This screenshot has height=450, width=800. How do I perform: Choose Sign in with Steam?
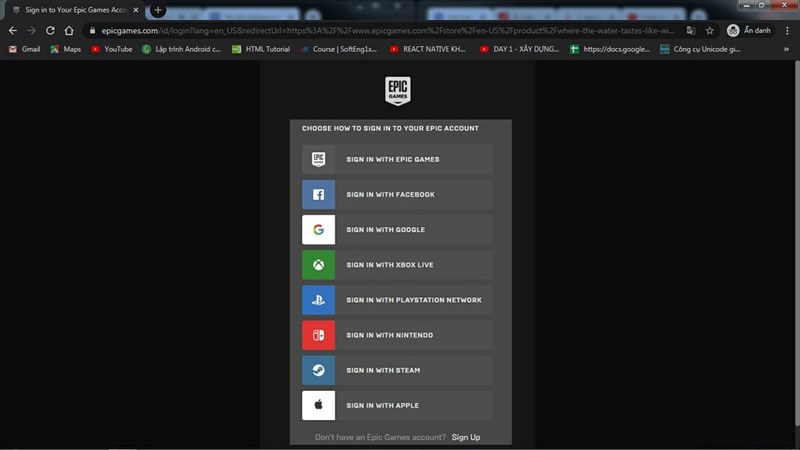pos(397,370)
